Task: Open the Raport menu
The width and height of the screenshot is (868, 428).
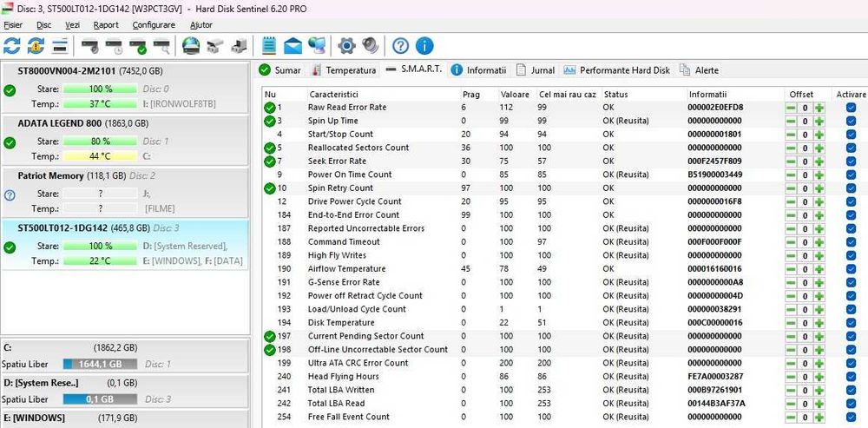Action: [106, 25]
